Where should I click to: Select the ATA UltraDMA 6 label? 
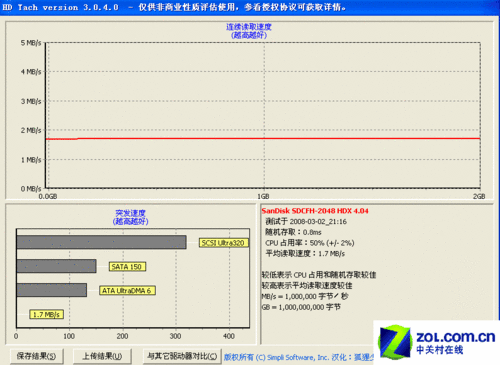(x=127, y=291)
